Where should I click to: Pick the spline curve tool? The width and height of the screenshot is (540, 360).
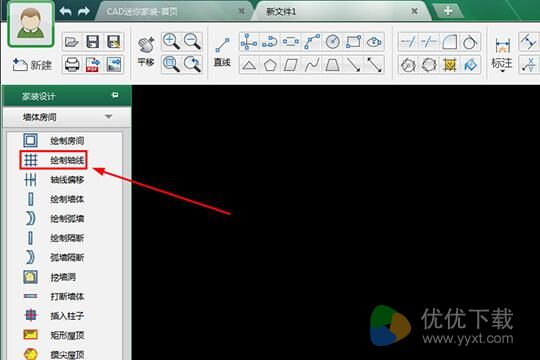(x=311, y=65)
